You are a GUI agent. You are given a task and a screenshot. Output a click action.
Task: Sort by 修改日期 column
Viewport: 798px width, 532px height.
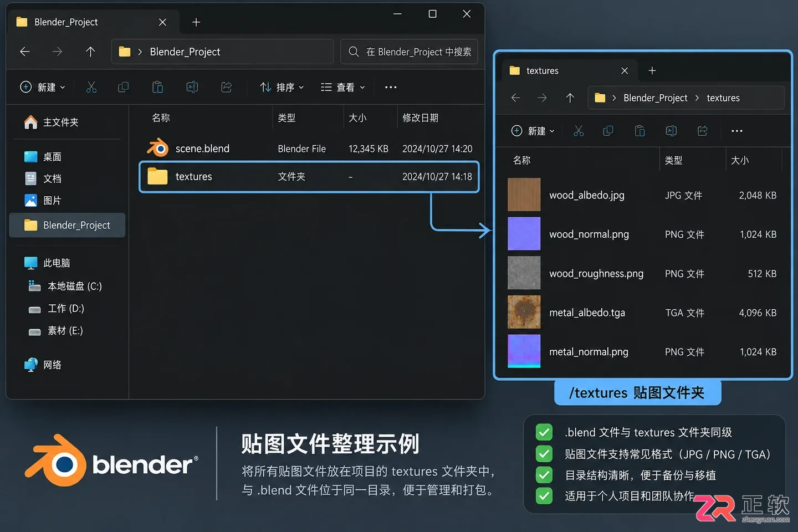420,117
